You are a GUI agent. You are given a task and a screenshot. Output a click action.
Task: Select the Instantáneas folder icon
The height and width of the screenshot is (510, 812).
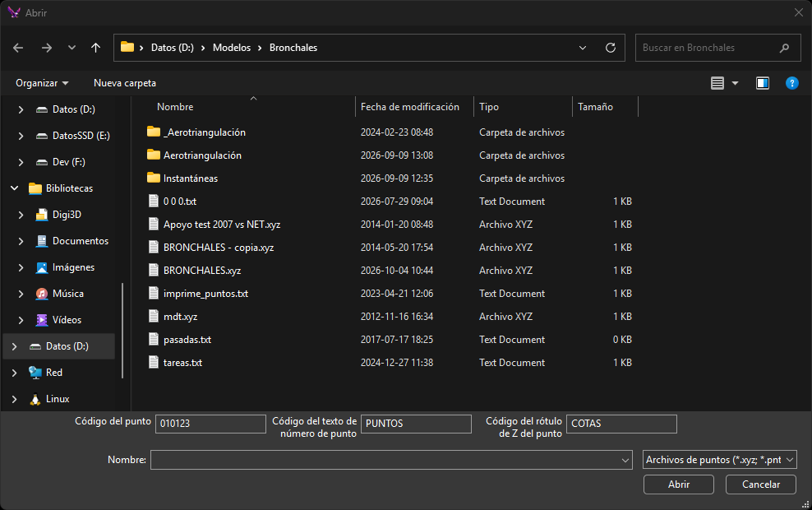point(154,178)
